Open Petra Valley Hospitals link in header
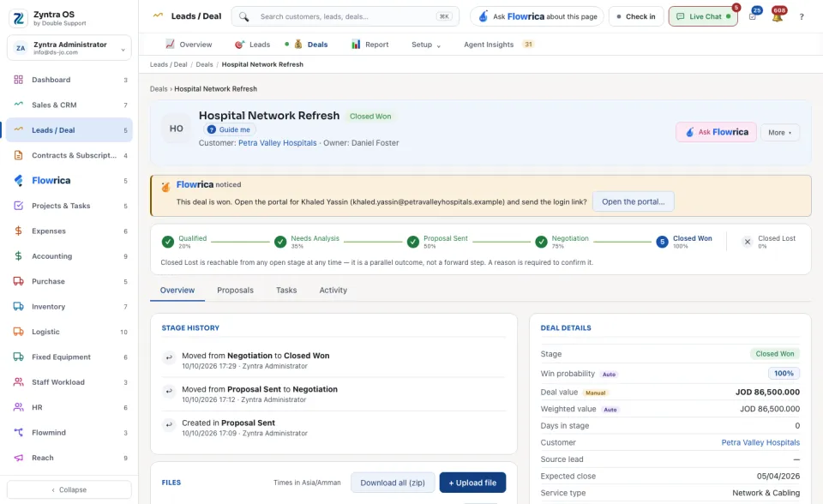The height and width of the screenshot is (504, 823). click(278, 143)
